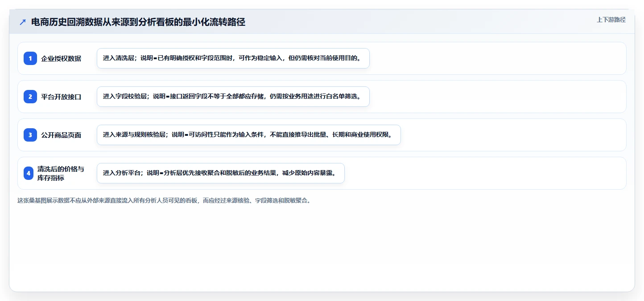Select the 企业授权数据 label
The image size is (644, 301).
click(x=61, y=58)
